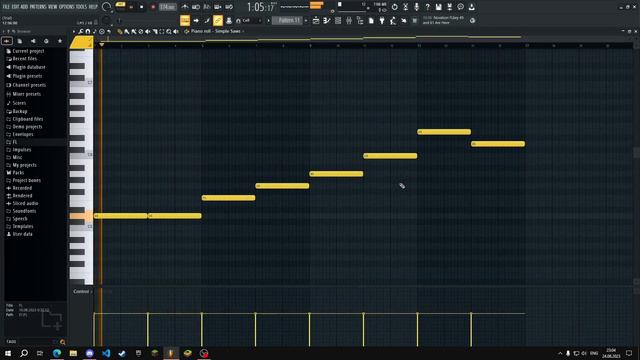Click the audio editor scissors icon
Viewport: 640px width, 360px height.
405,7
